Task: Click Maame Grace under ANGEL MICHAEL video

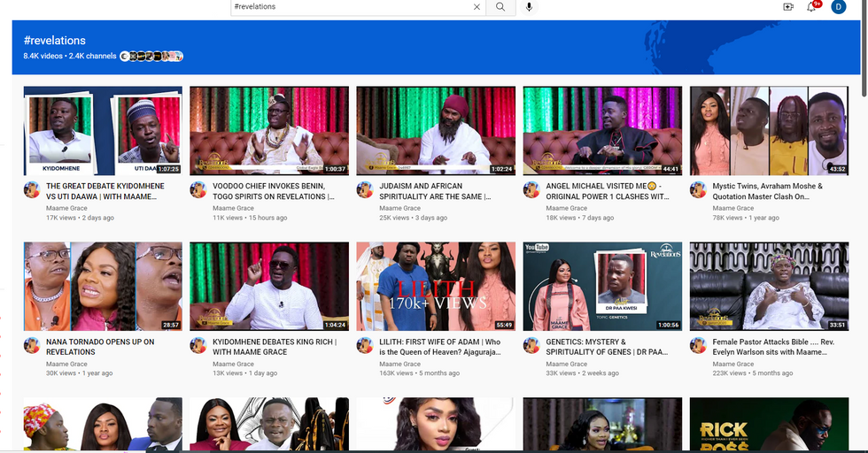Action: click(x=566, y=208)
